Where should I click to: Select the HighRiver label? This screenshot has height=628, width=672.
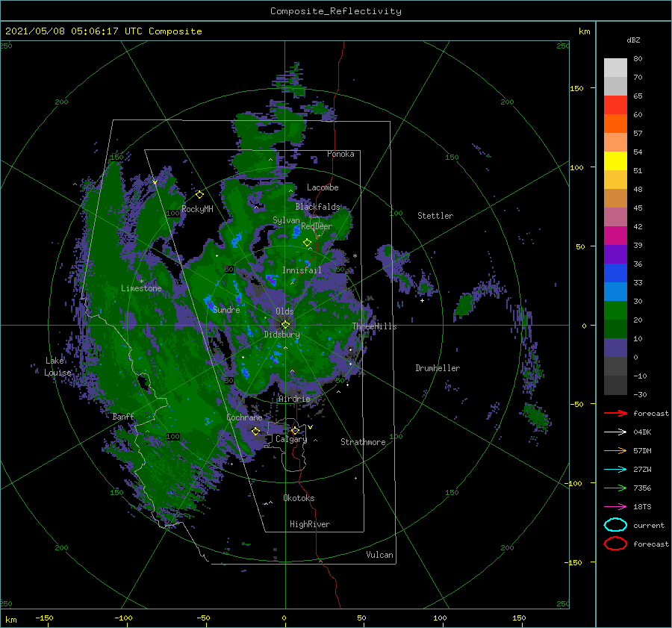[x=310, y=524]
